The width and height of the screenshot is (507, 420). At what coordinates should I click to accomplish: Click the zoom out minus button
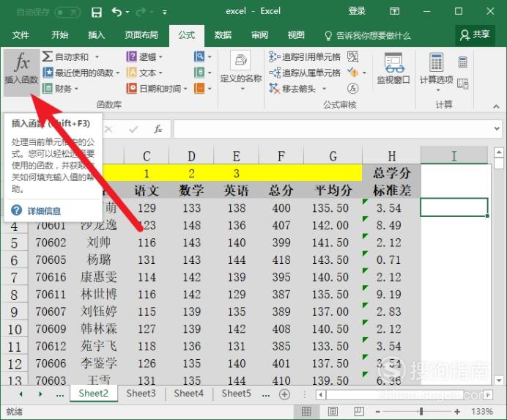coord(377,412)
